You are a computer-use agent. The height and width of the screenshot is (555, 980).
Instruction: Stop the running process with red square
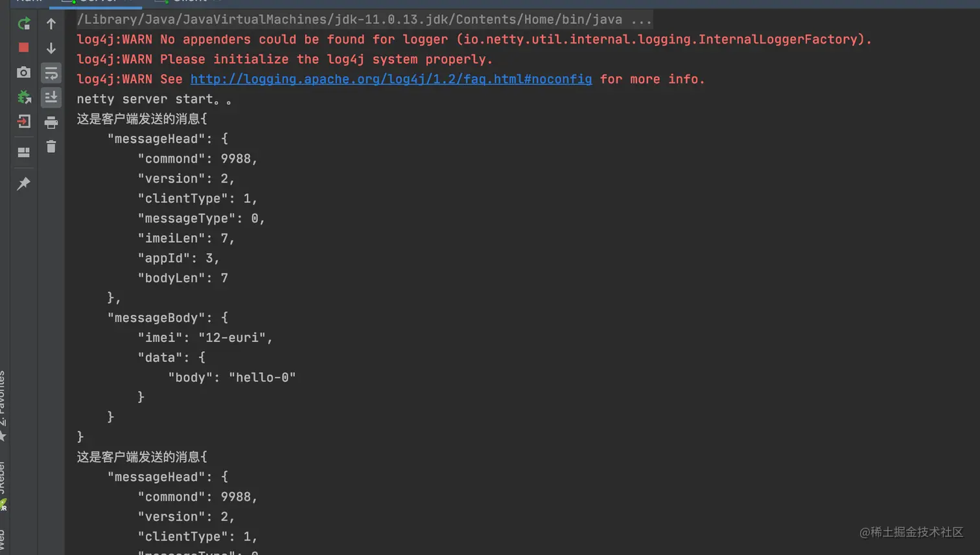[24, 48]
